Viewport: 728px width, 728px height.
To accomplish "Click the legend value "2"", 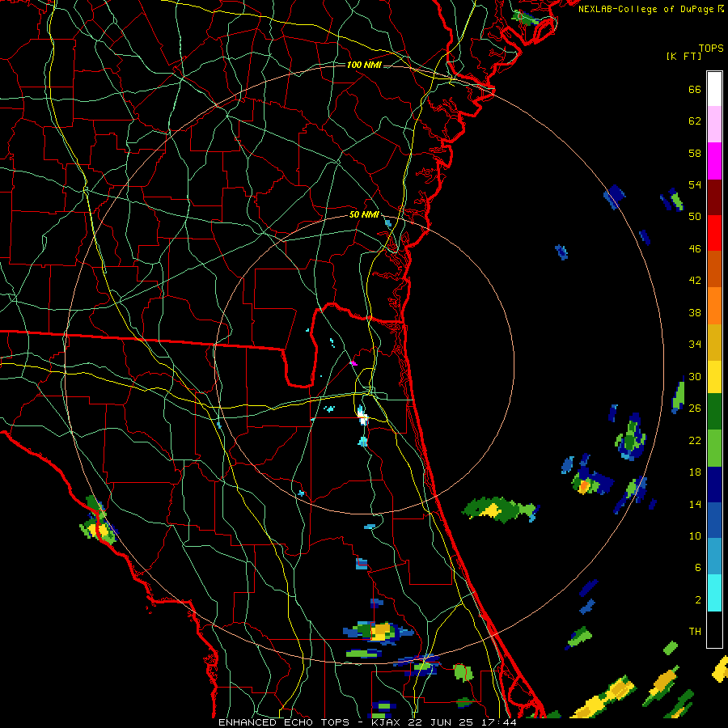I will [x=698, y=600].
